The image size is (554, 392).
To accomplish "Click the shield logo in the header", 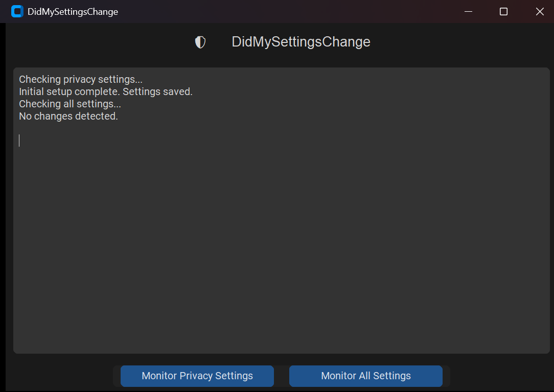I will tap(200, 42).
